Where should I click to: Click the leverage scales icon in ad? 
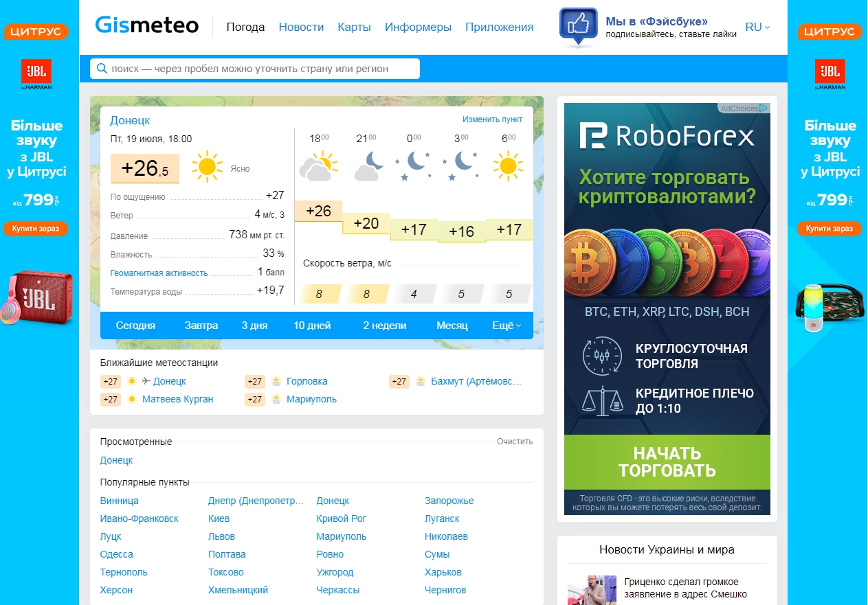pyautogui.click(x=601, y=401)
